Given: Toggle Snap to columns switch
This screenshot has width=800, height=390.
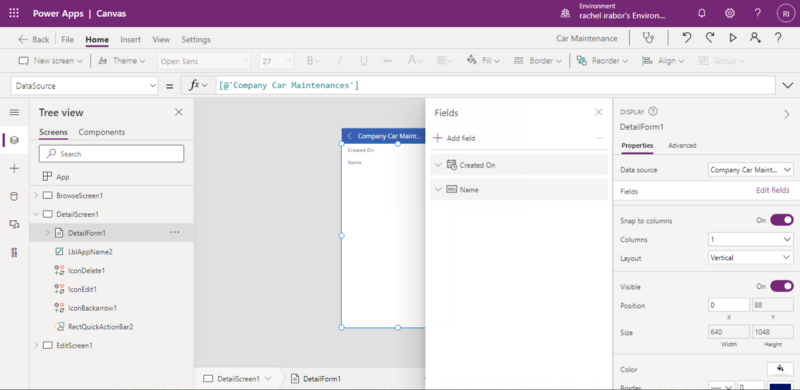Looking at the screenshot, I should (x=782, y=220).
